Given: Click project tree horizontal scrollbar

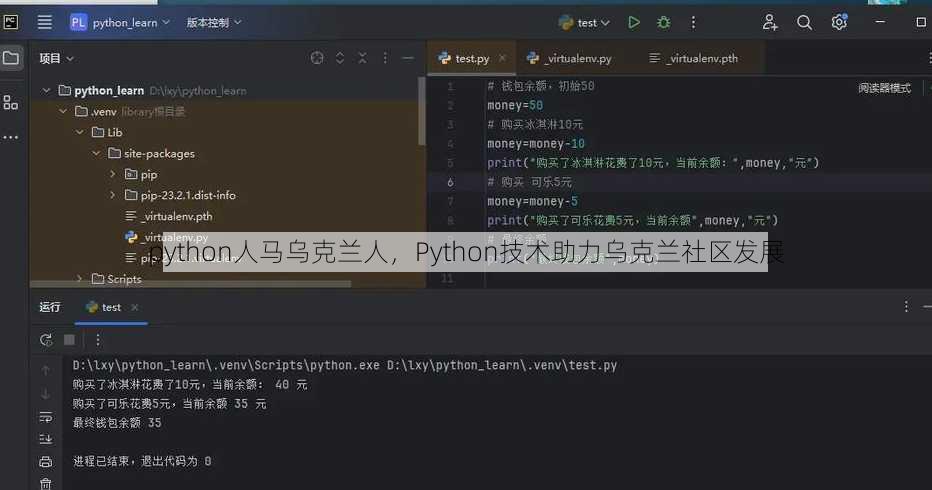Looking at the screenshot, I should click(190, 284).
